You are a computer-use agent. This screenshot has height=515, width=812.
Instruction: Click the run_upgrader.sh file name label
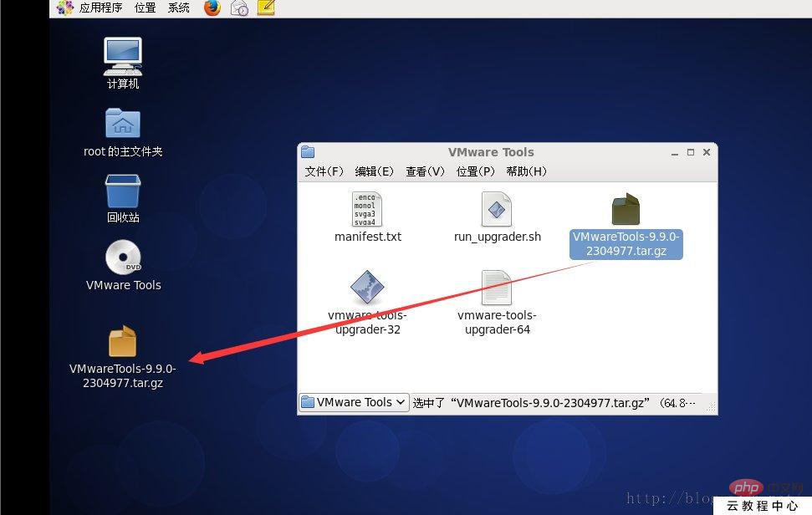[x=497, y=237]
